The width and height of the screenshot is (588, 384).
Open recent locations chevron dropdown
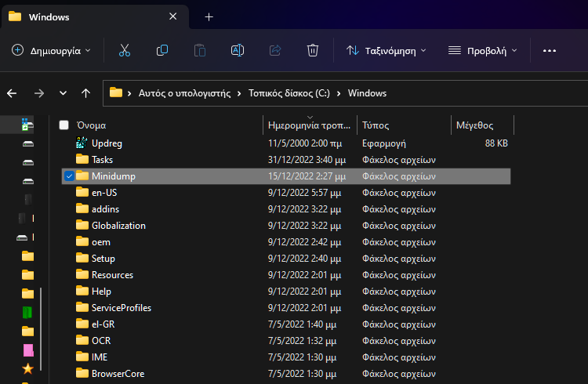pyautogui.click(x=63, y=93)
